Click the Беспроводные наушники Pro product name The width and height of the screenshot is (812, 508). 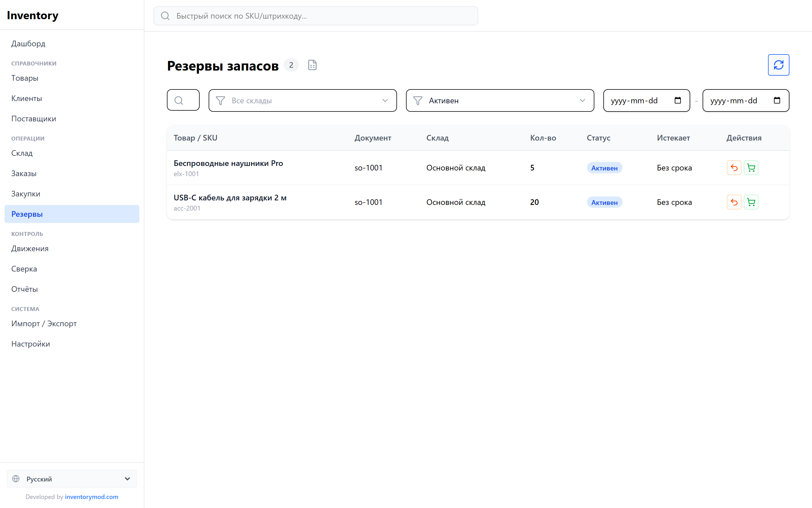pyautogui.click(x=228, y=163)
